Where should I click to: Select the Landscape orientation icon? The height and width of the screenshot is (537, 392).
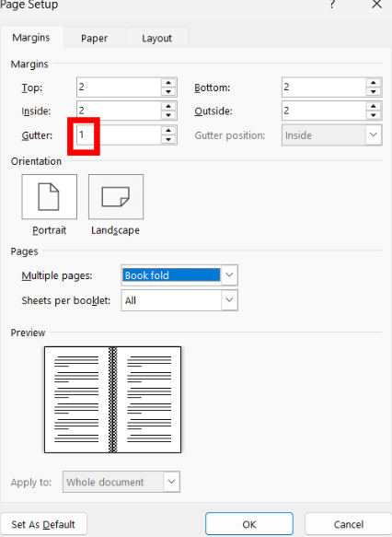pyautogui.click(x=116, y=196)
